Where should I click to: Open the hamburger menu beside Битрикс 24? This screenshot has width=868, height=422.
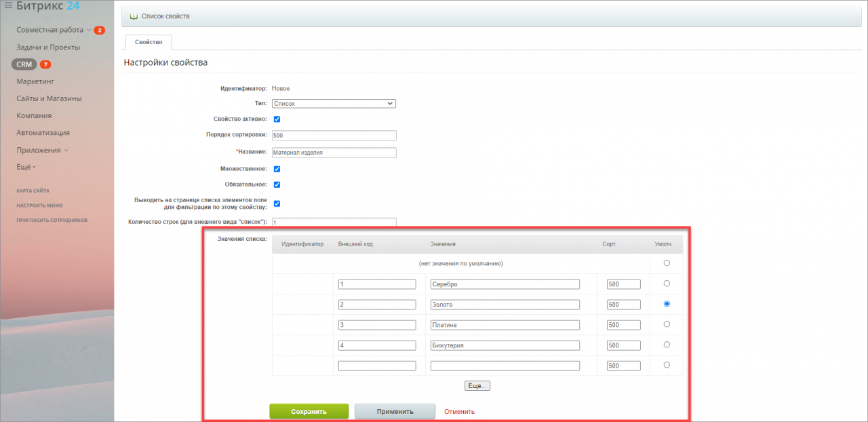tap(8, 6)
